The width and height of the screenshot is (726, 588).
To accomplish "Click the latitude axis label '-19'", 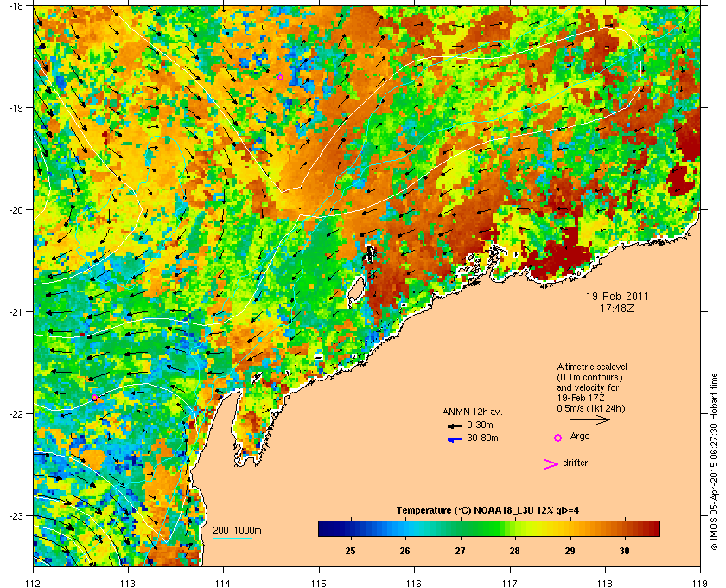I will coord(16,108).
